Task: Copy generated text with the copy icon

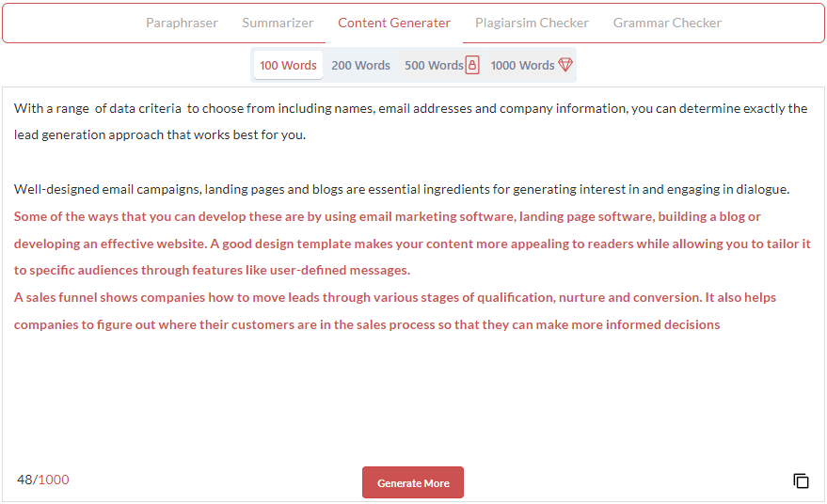Action: (801, 480)
